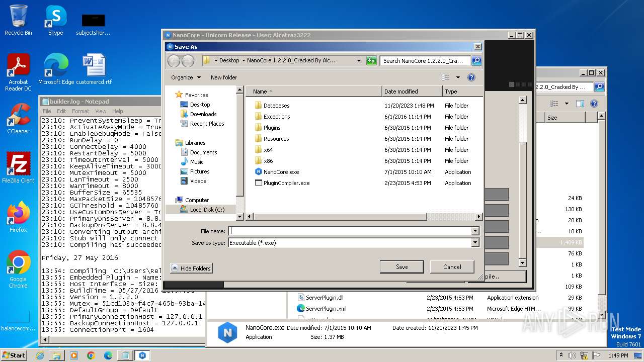Open the File name dropdown arrow
This screenshot has height=362, width=644.
coord(475,231)
